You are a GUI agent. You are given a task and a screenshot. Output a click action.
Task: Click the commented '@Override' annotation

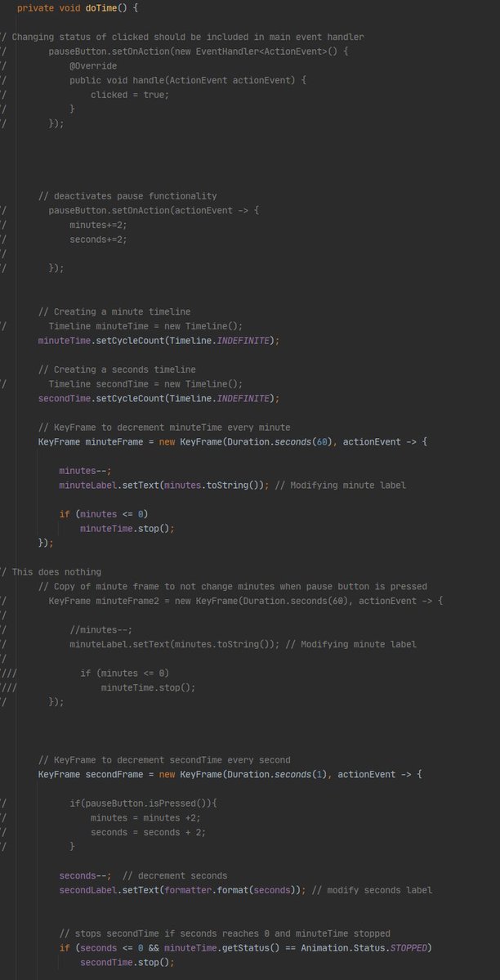pyautogui.click(x=93, y=65)
